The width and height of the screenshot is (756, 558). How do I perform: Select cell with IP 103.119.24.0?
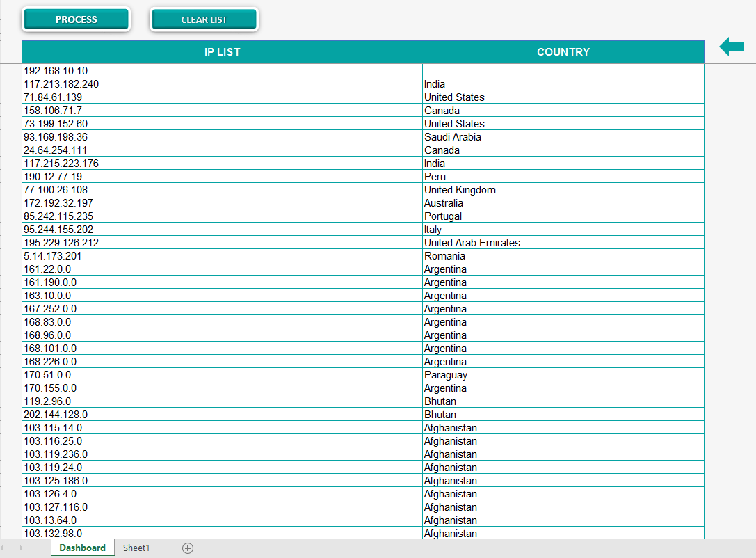pos(223,468)
